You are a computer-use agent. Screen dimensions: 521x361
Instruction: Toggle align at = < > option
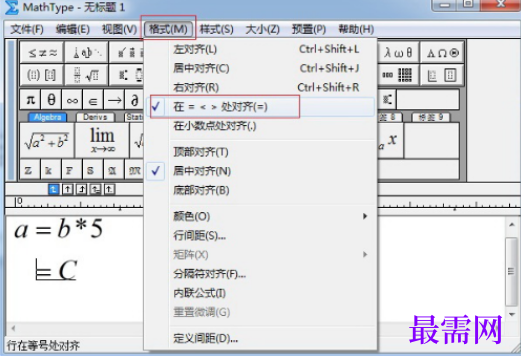[x=260, y=107]
